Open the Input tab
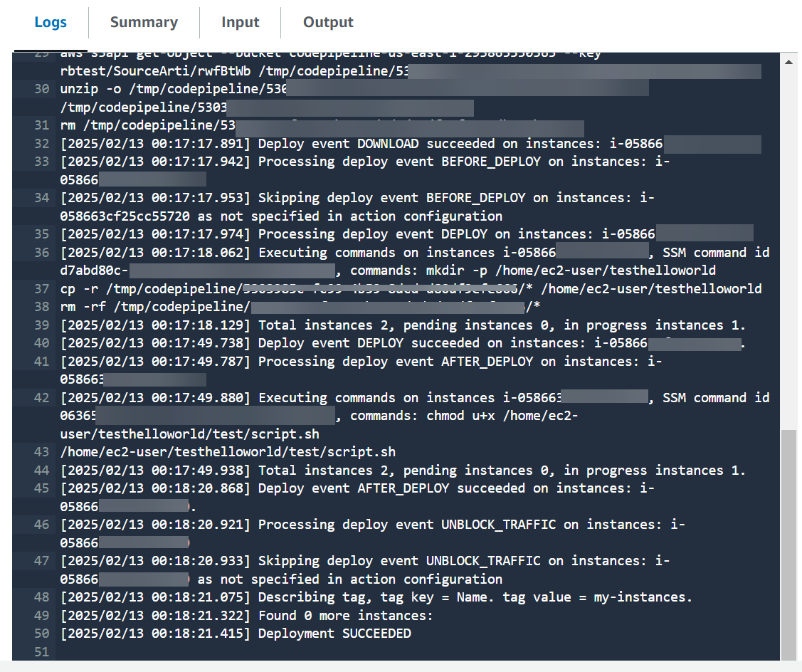The width and height of the screenshot is (802, 672). coord(240,22)
